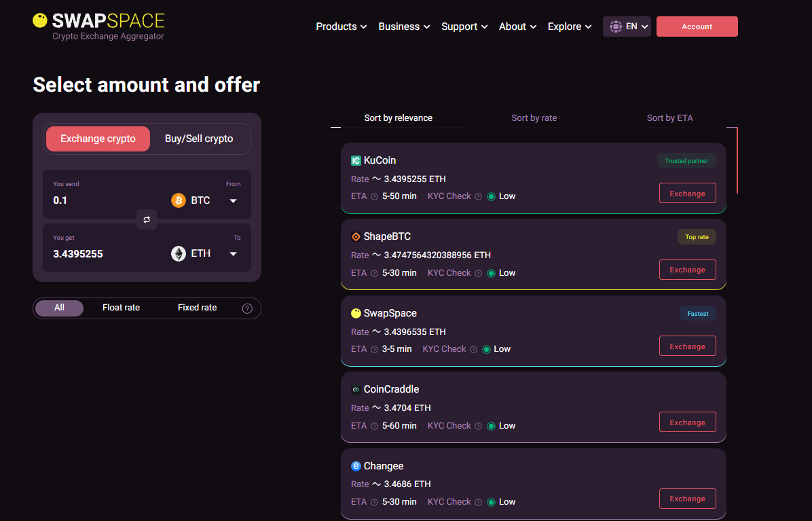This screenshot has height=521, width=812.
Task: Open the ETH To currency dropdown
Action: 233,254
